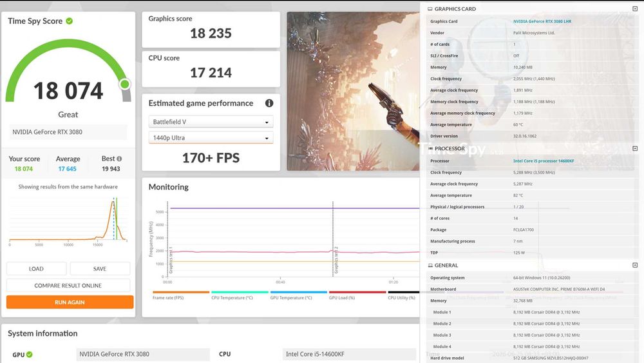Image resolution: width=644 pixels, height=363 pixels.
Task: Click the Graphics test 1 marker in chart
Action: tap(171, 260)
